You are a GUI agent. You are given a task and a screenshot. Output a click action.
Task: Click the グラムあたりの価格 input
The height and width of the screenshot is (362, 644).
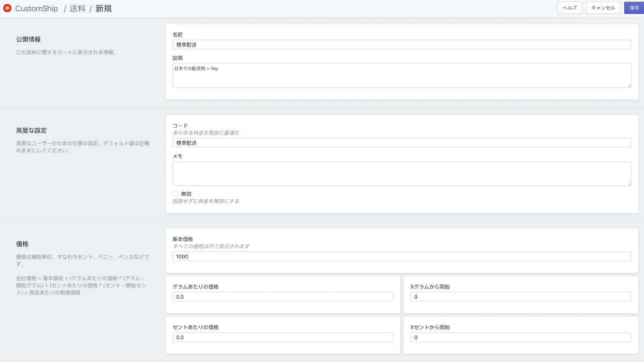(283, 297)
